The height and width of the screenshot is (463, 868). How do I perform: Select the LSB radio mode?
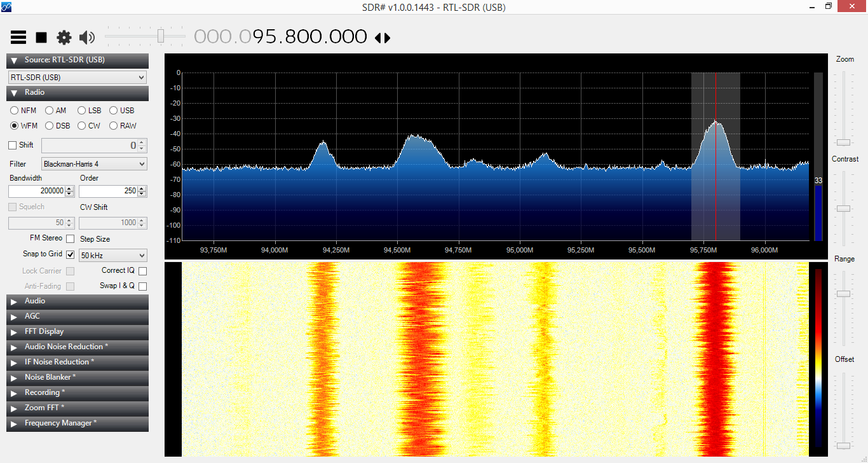tap(82, 111)
